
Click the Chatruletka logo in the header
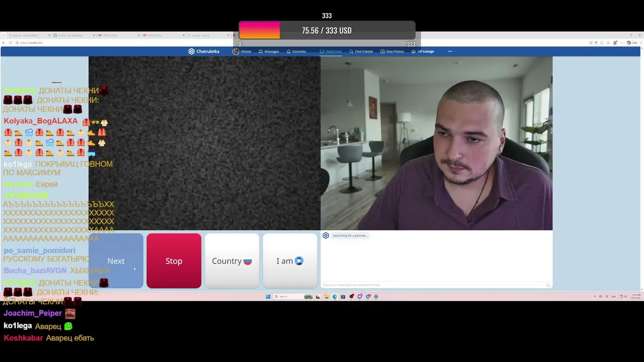204,51
